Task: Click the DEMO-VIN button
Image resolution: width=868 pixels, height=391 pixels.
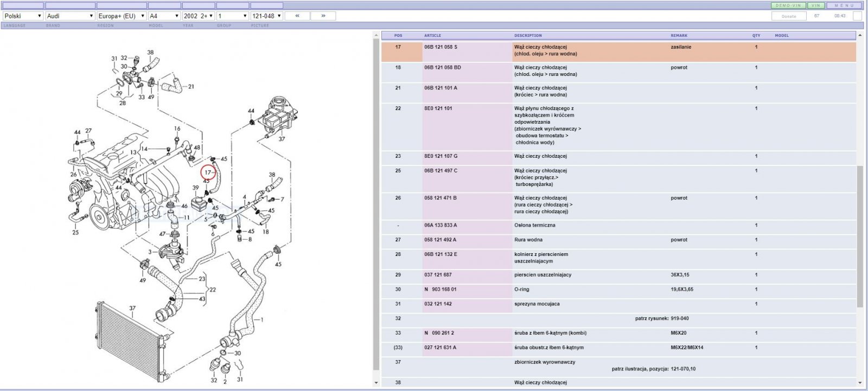Action: coord(788,5)
